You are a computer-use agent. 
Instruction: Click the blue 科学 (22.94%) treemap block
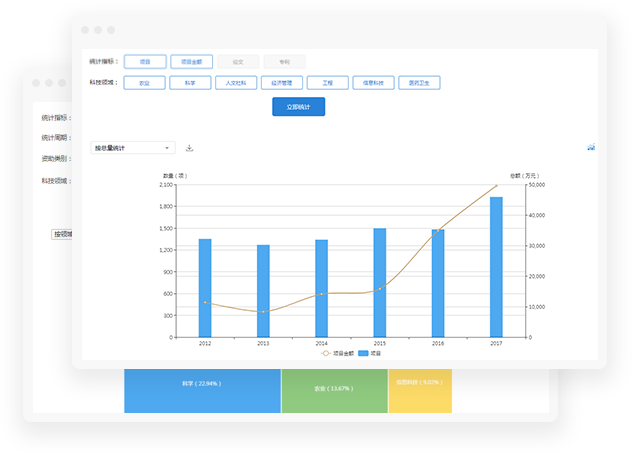click(202, 391)
